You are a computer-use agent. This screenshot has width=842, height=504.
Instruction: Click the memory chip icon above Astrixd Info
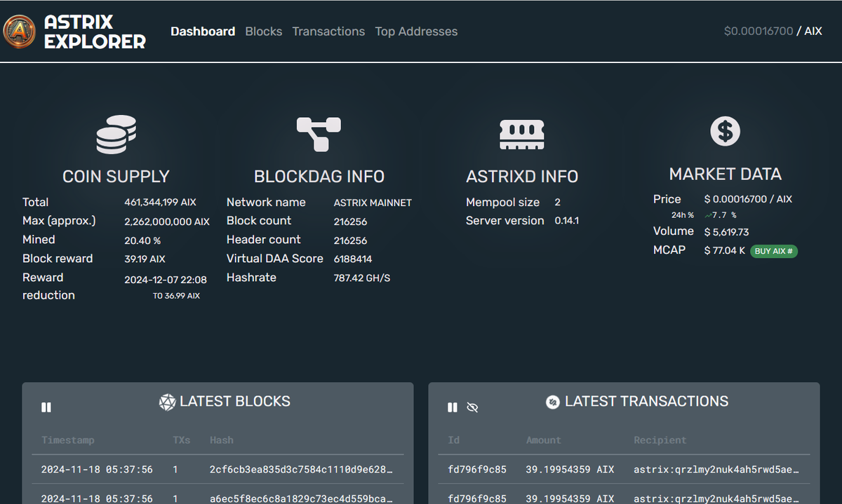522,134
